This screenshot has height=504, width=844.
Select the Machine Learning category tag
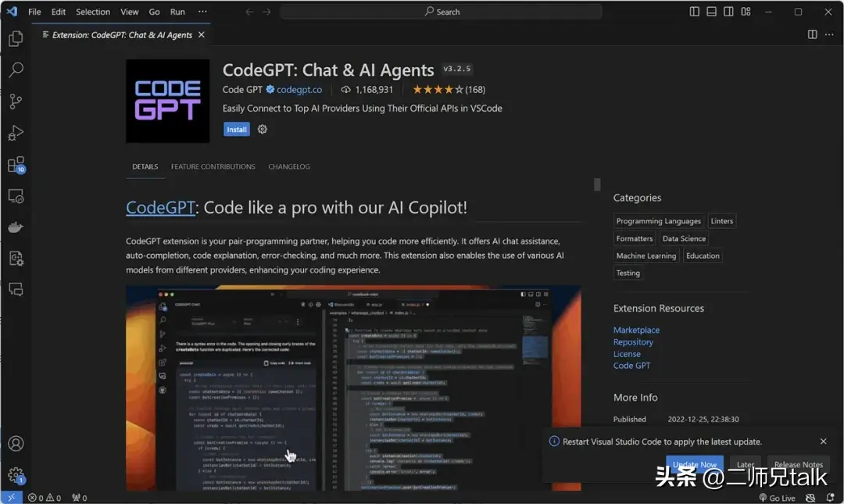click(x=646, y=256)
